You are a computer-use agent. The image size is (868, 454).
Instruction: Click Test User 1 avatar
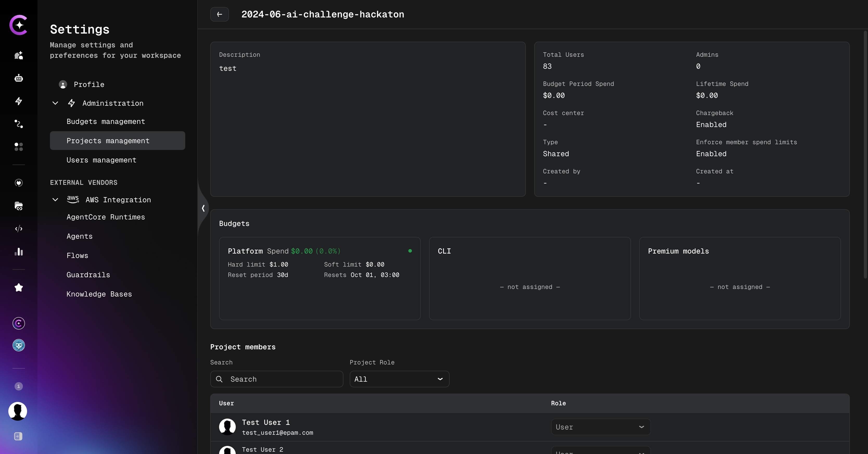227,427
